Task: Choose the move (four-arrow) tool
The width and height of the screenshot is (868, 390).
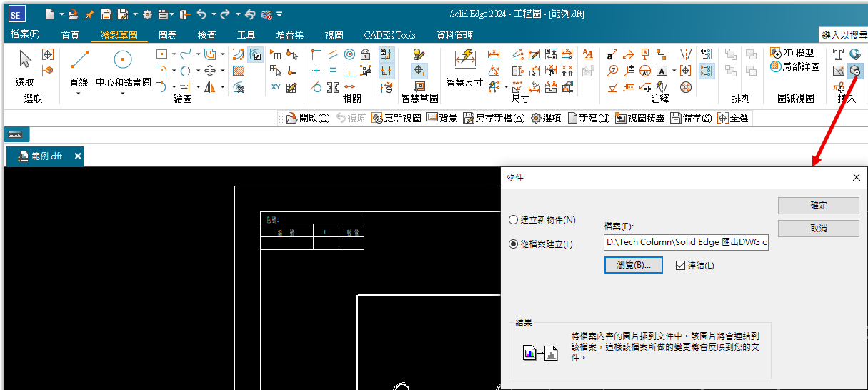Action: [210, 70]
